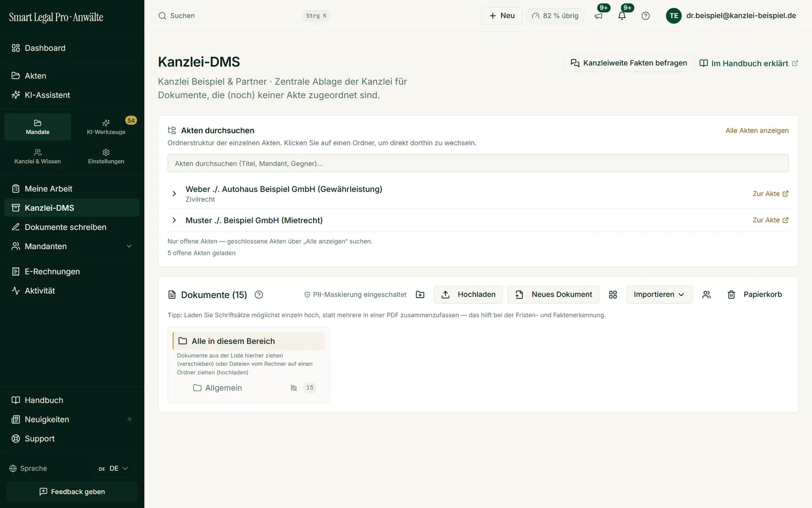Screen dimensions: 812x508
Task: Open the Papierkorb trash
Action: click(755, 295)
